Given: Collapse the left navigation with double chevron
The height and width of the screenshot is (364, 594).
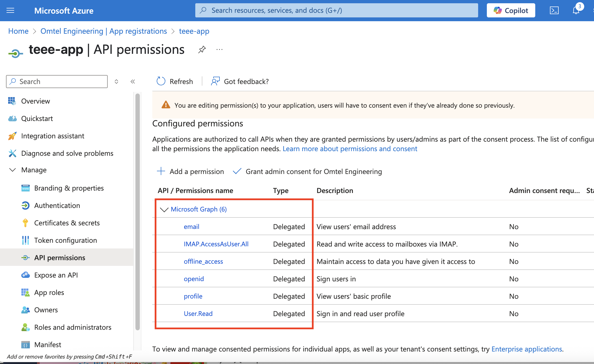Looking at the screenshot, I should click(133, 82).
